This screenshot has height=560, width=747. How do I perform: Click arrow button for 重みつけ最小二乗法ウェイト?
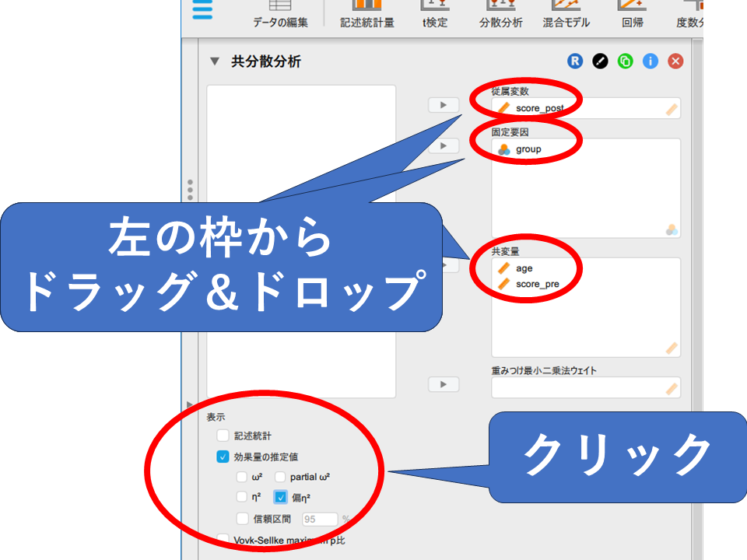pyautogui.click(x=444, y=384)
